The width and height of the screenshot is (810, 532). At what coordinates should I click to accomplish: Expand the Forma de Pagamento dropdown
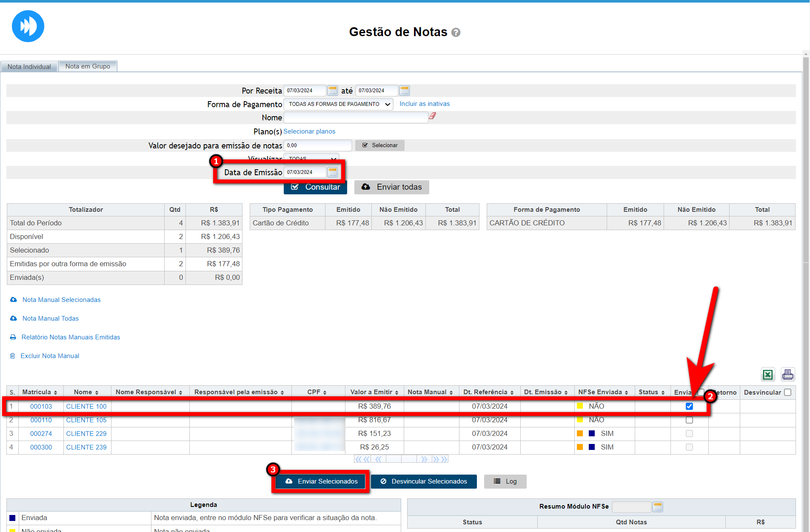[x=338, y=104]
